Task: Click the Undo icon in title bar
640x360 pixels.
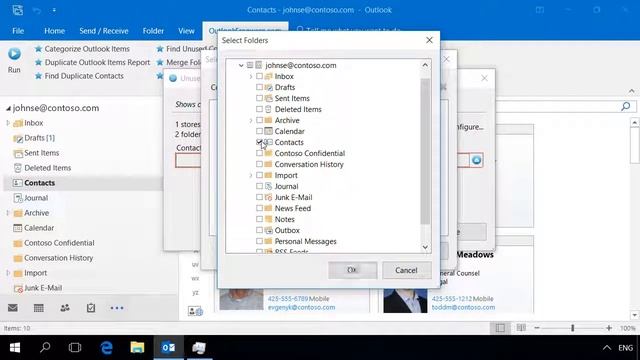Action: tap(37, 10)
